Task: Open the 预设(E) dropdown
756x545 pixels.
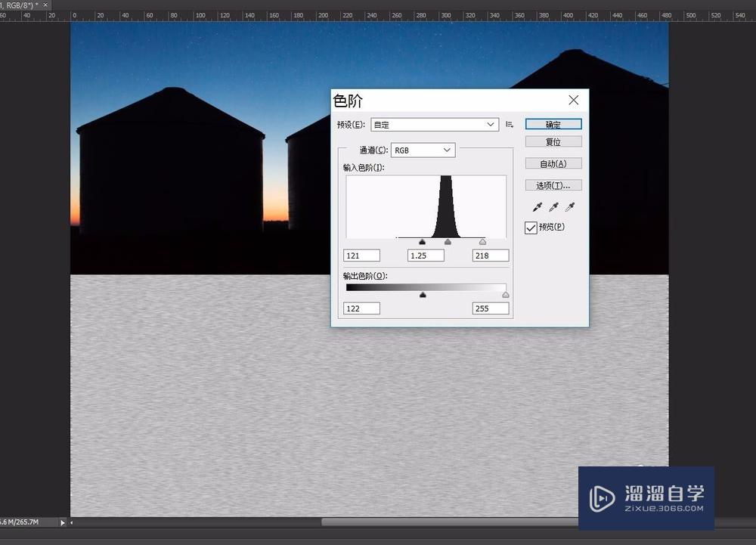Action: pos(435,124)
